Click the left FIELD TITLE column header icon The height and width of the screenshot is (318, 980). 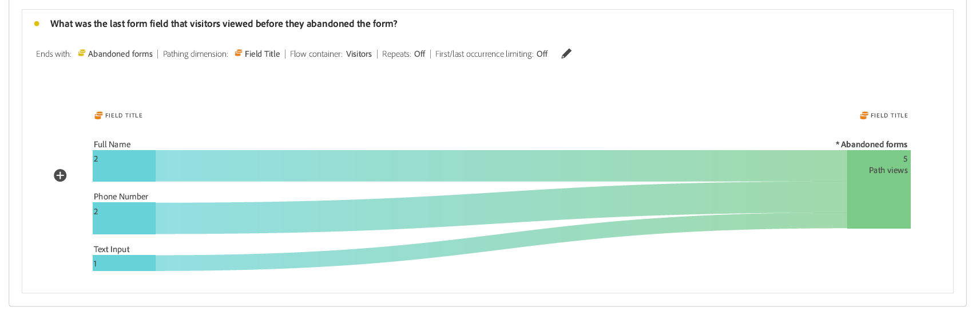(98, 115)
